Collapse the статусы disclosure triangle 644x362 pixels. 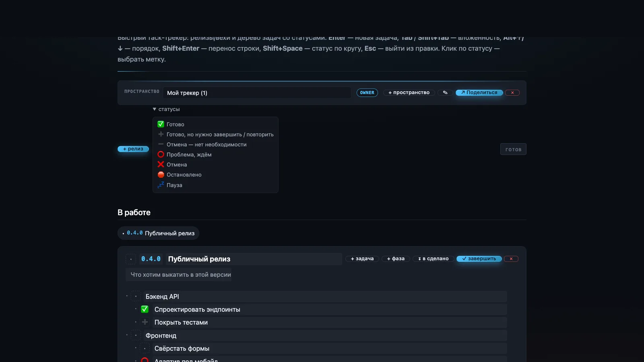155,109
